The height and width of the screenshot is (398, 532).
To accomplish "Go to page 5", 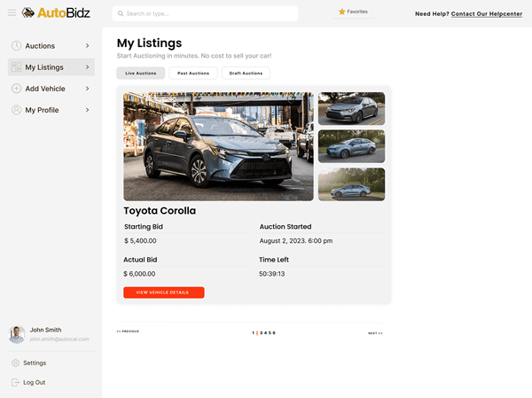I will 270,333.
